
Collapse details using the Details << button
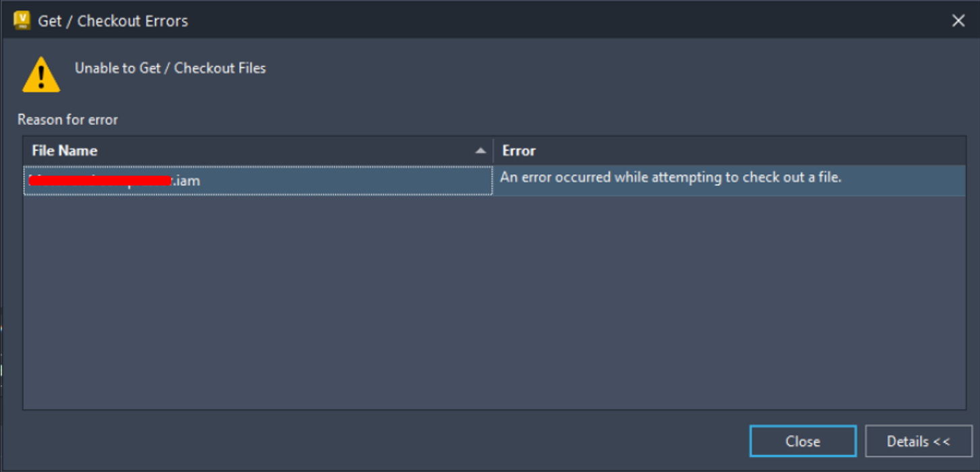[917, 441]
